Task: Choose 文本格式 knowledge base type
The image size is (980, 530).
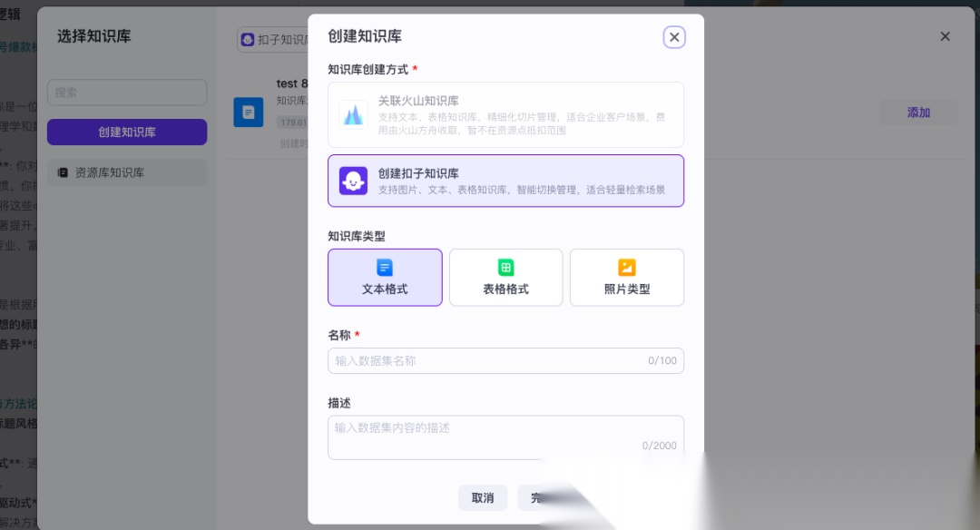Action: (x=385, y=278)
